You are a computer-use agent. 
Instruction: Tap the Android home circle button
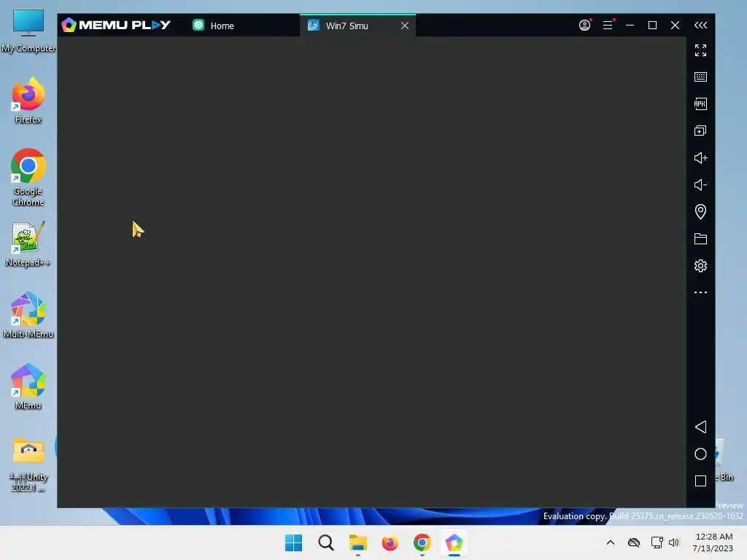pyautogui.click(x=700, y=454)
